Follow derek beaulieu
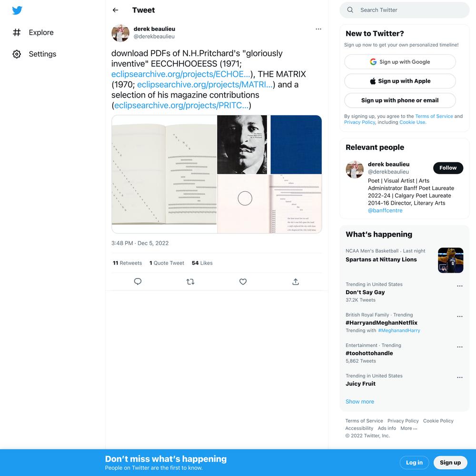The image size is (476, 476). pyautogui.click(x=448, y=168)
